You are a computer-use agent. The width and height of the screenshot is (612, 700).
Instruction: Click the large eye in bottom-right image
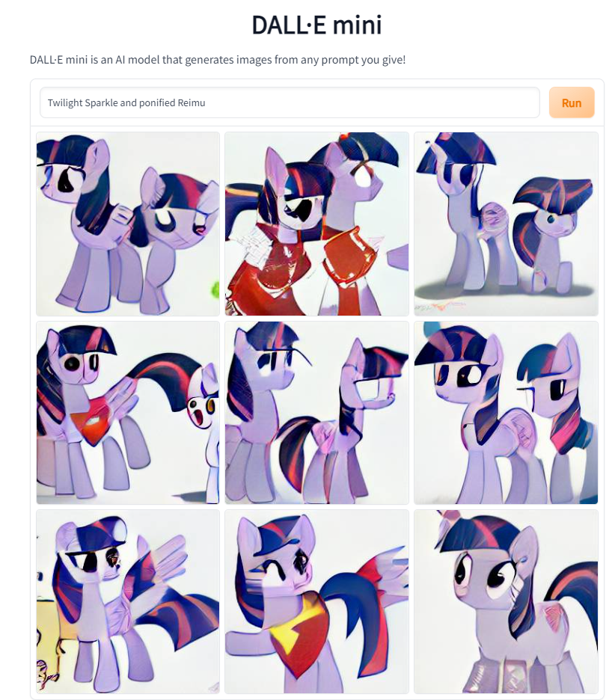[x=497, y=577]
